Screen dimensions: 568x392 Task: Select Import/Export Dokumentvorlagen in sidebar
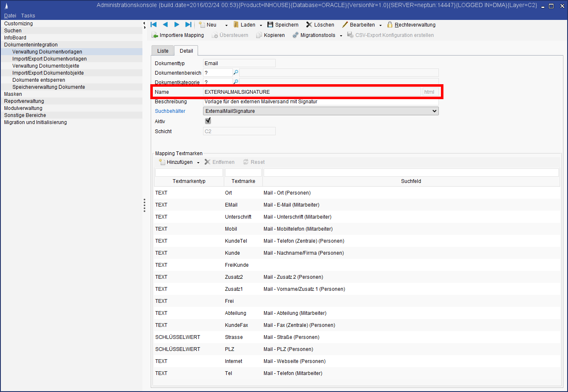tap(49, 59)
